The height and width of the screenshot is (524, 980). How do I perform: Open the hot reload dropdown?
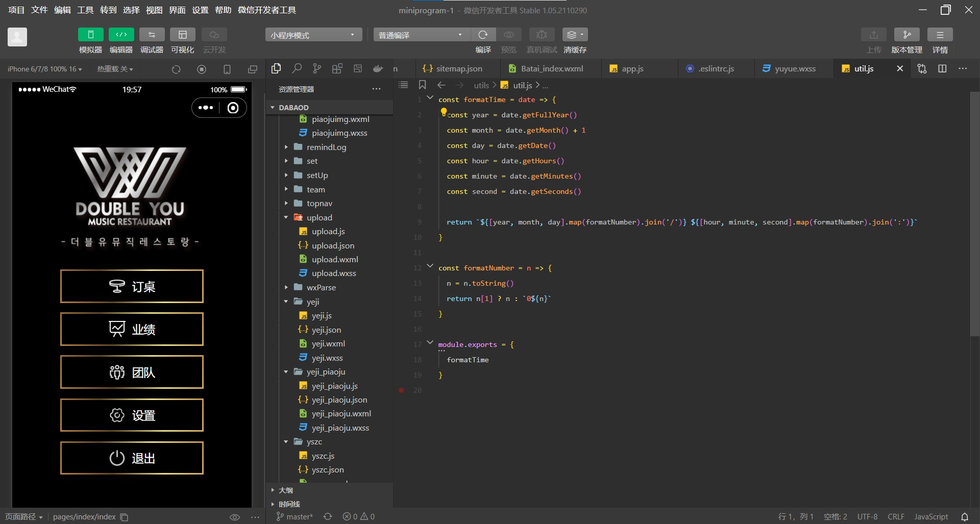pyautogui.click(x=115, y=69)
